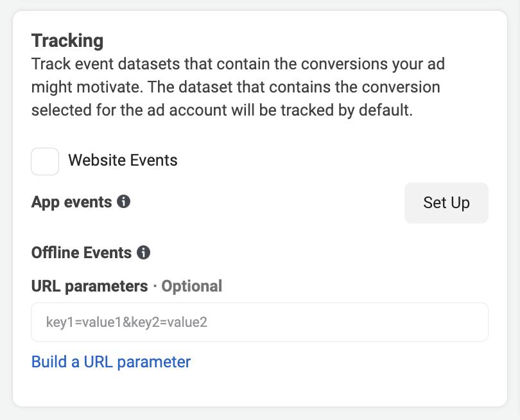The image size is (520, 420).
Task: Click the 'selected for the ad account' line
Action: point(221,110)
